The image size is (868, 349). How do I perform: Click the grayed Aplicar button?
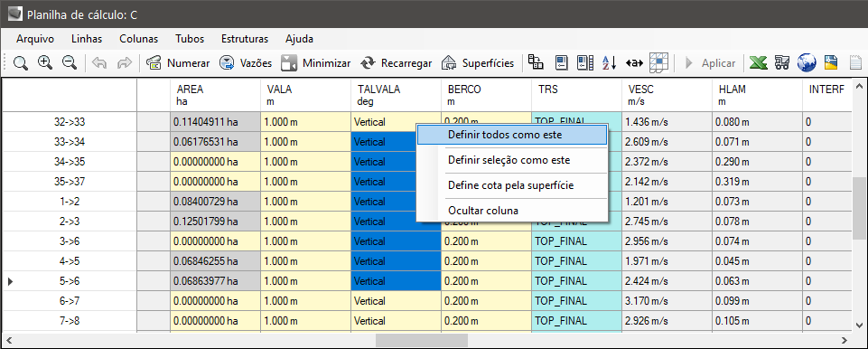coord(710,63)
